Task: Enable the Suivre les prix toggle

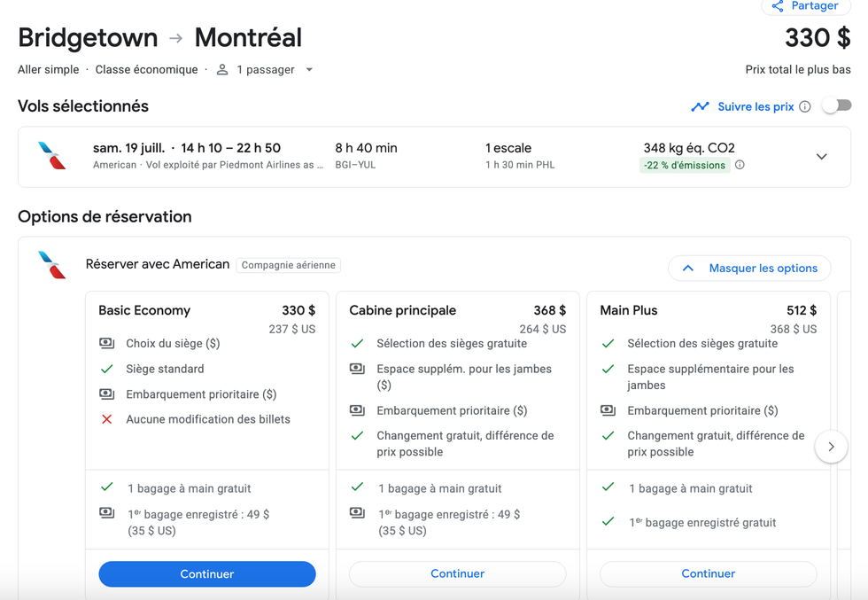Action: click(836, 106)
